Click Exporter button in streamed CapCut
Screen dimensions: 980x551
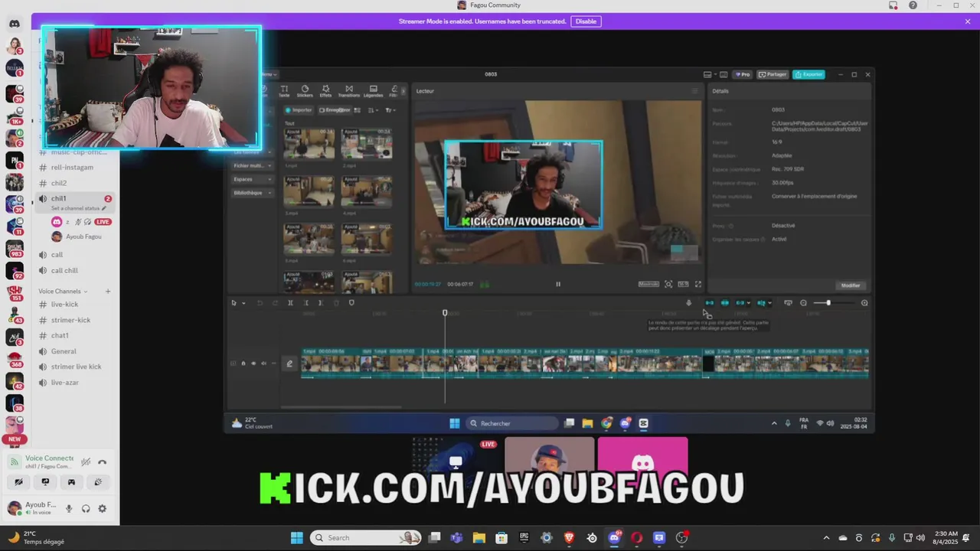click(808, 74)
